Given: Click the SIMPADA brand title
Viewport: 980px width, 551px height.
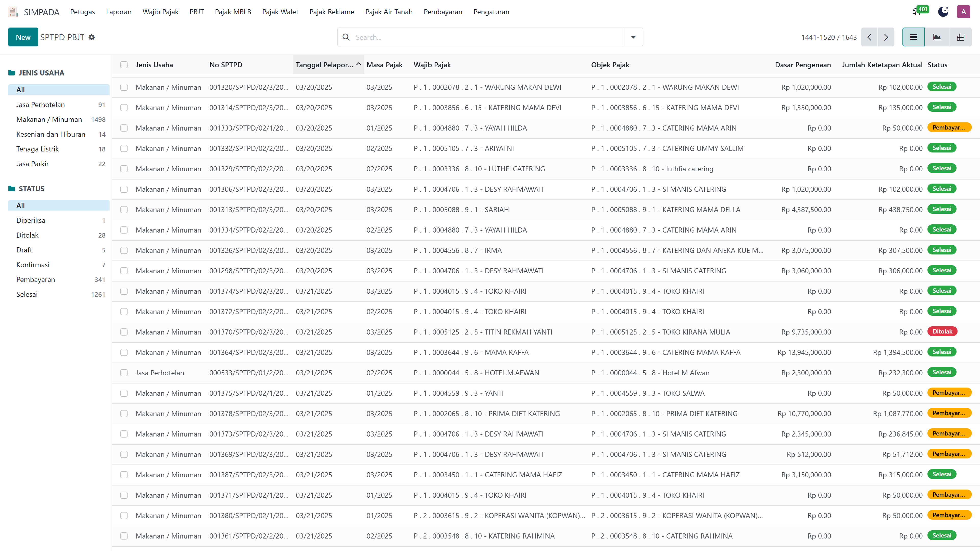Looking at the screenshot, I should tap(42, 12).
